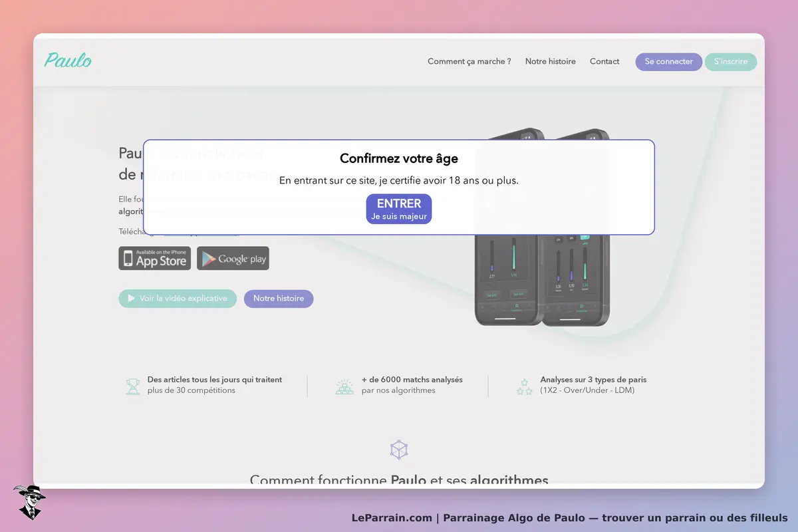Play Voir la vidéo explicative
The image size is (798, 532).
pos(178,299)
